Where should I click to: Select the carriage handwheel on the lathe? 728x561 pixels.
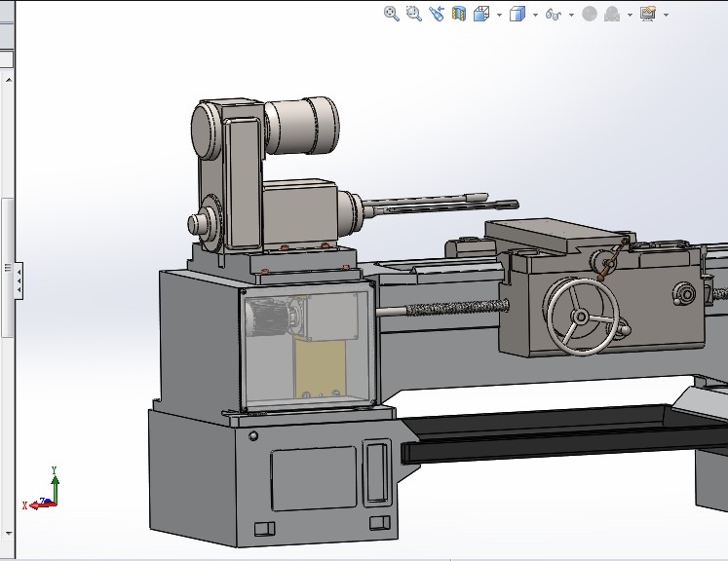(583, 317)
